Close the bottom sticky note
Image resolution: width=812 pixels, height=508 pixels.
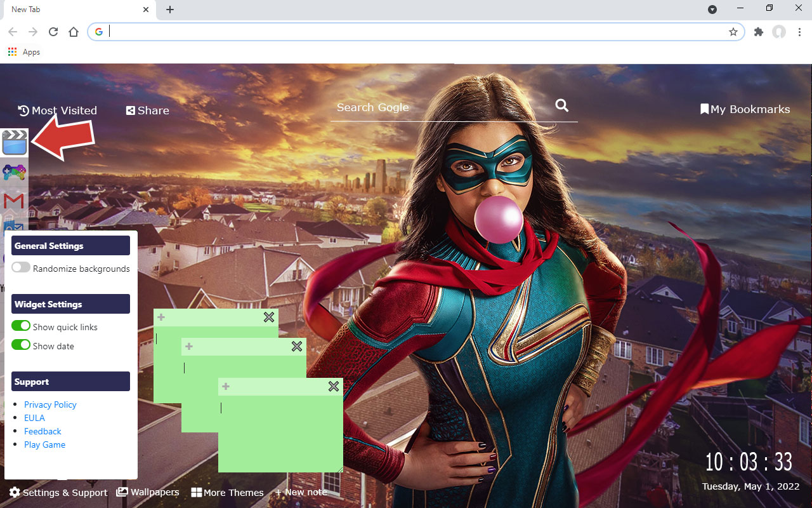click(334, 386)
